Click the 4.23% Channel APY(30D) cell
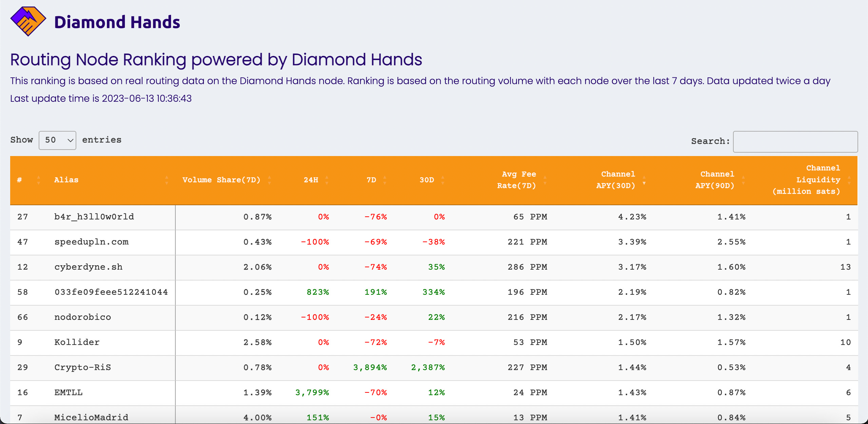Screen dimensions: 868x424 click(632, 217)
